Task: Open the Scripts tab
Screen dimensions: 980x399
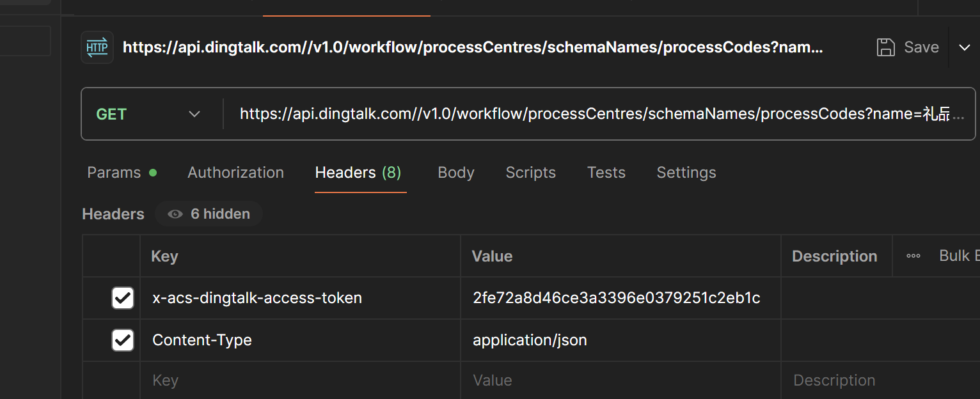Action: point(530,173)
